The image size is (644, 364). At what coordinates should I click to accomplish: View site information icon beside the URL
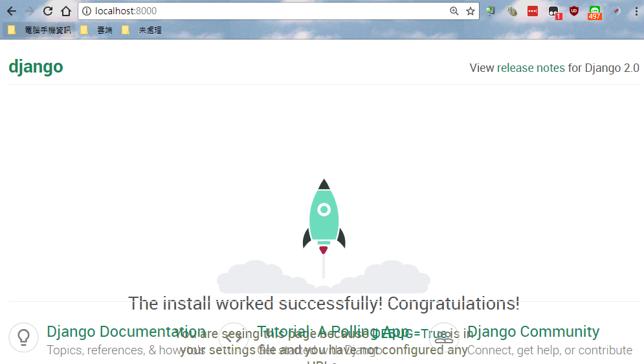coord(87,11)
